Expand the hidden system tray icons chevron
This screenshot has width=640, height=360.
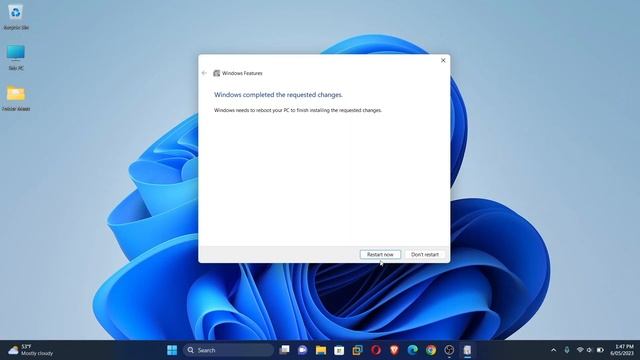pyautogui.click(x=553, y=350)
